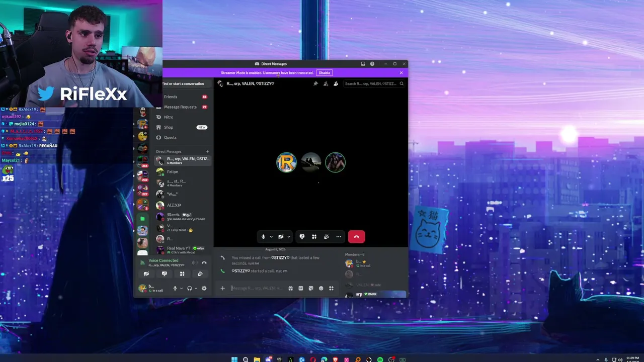Open the server with 366 notifications
The width and height of the screenshot is (644, 362).
tap(142, 161)
